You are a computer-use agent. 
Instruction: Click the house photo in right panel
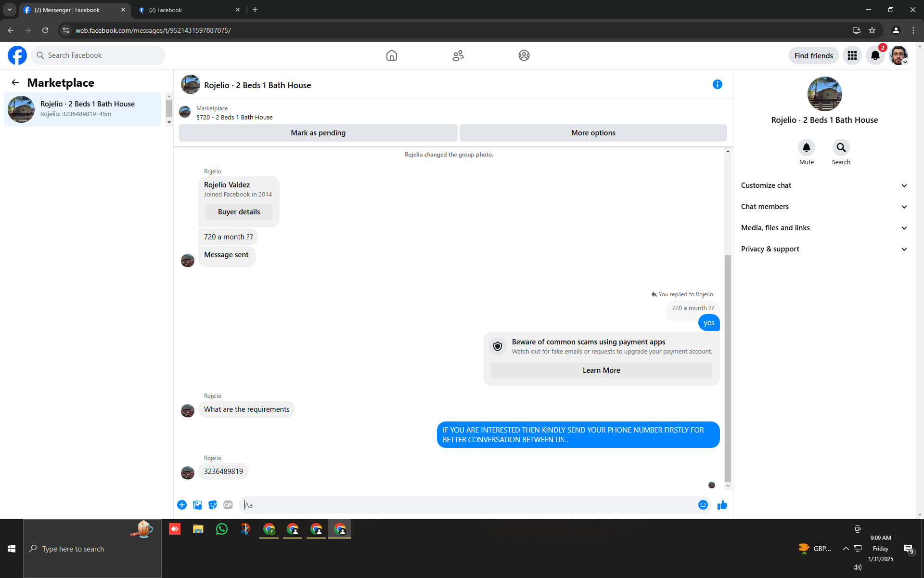click(824, 94)
